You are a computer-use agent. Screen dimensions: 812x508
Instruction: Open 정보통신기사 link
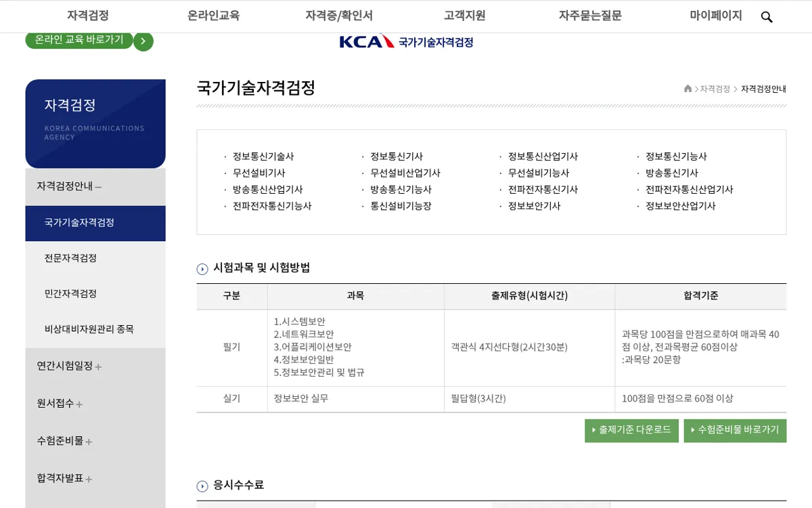(397, 156)
